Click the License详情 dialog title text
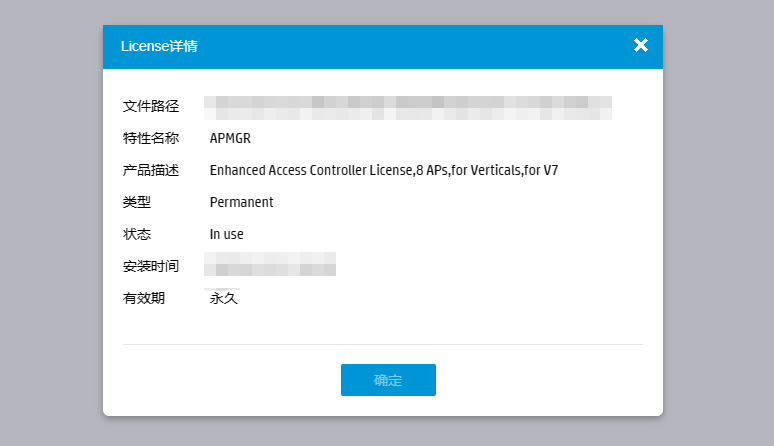Image resolution: width=774 pixels, height=446 pixels. pyautogui.click(x=159, y=46)
